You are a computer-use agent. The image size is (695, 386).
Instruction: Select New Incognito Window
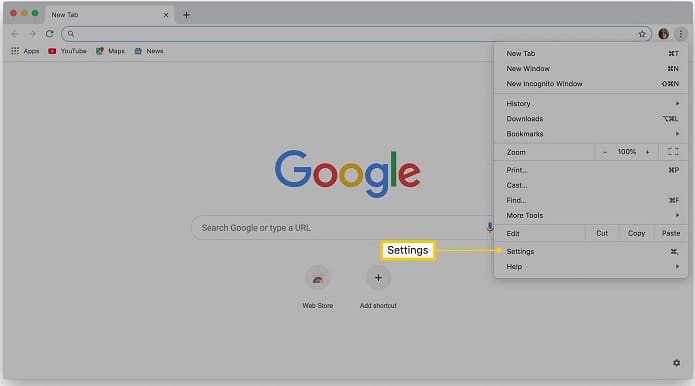coord(591,84)
